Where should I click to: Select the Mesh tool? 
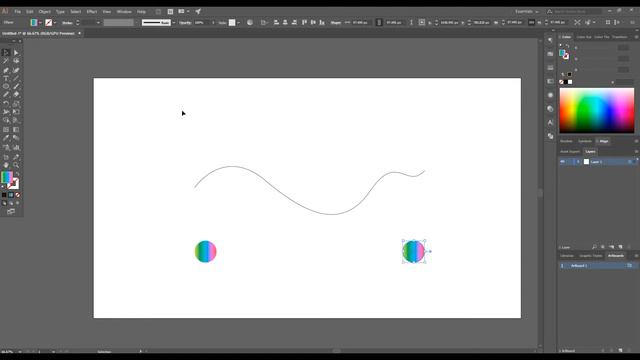point(6,129)
